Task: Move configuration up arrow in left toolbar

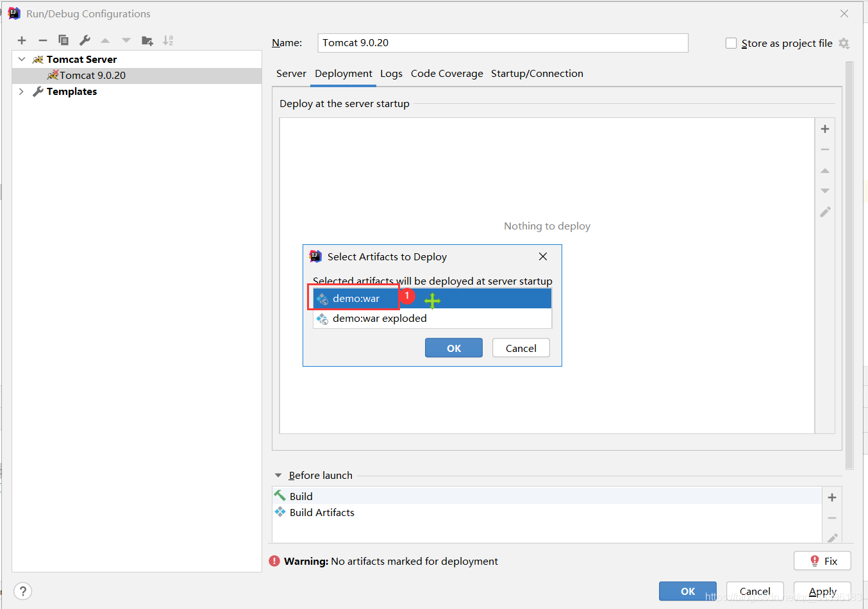Action: coord(105,40)
